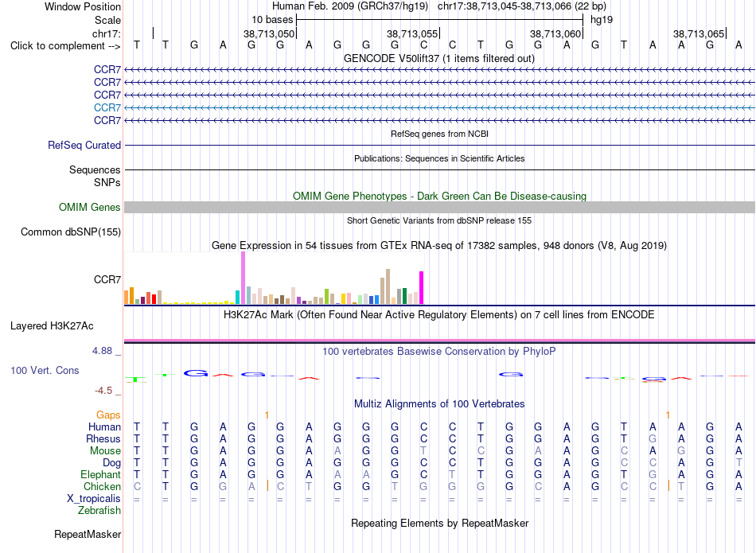Click the SNPs track label
756x553 pixels.
[x=107, y=183]
